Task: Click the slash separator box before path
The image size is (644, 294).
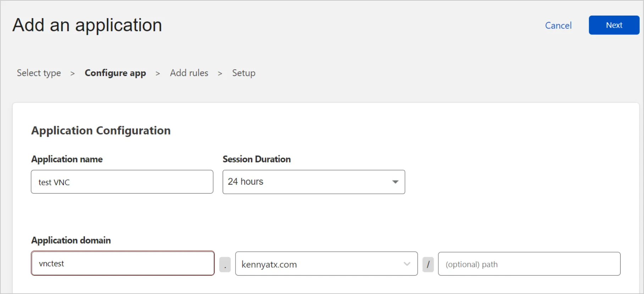Action: pos(428,265)
